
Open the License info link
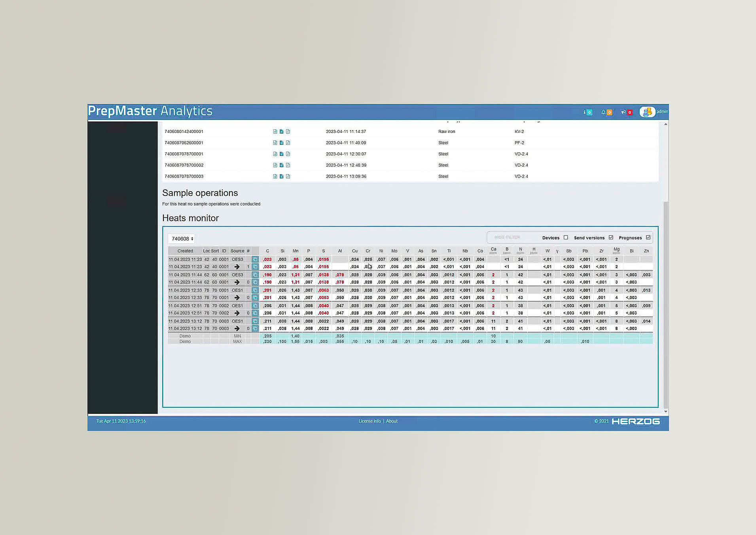pos(369,421)
